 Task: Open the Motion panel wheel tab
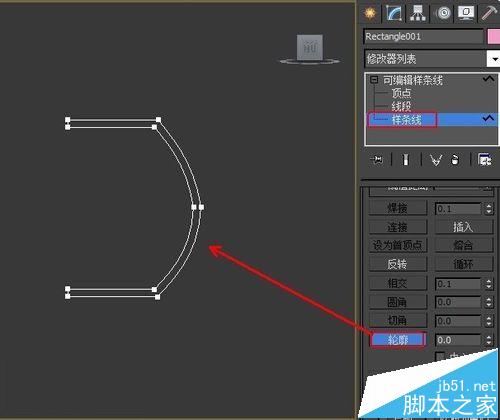442,13
